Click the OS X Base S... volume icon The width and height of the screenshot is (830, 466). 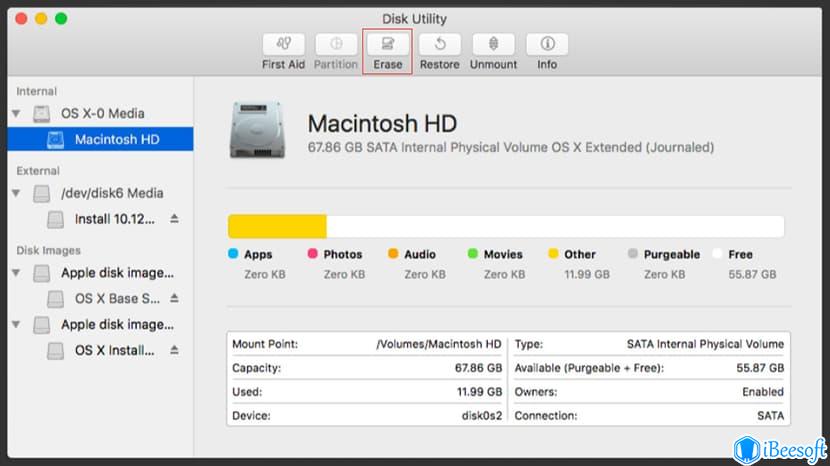pos(56,299)
